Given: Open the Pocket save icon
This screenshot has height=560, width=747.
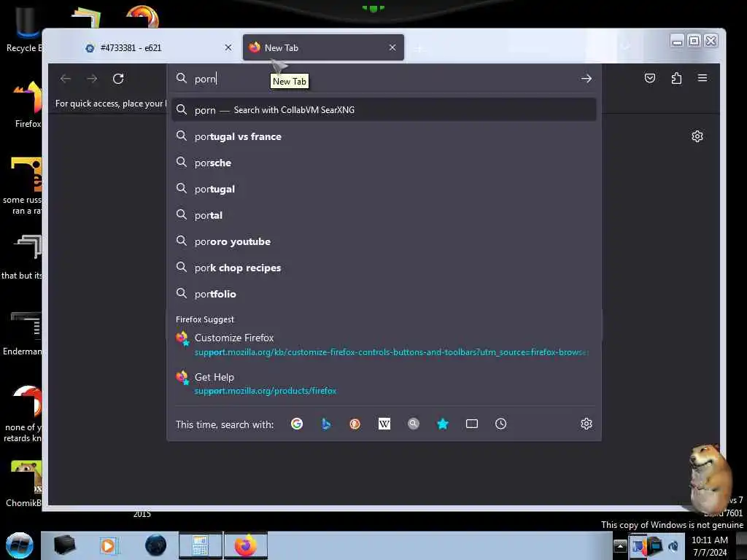Looking at the screenshot, I should point(650,78).
